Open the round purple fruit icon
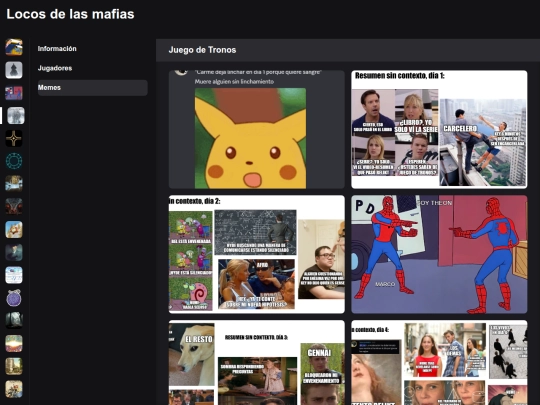Image resolution: width=540 pixels, height=405 pixels. click(14, 298)
